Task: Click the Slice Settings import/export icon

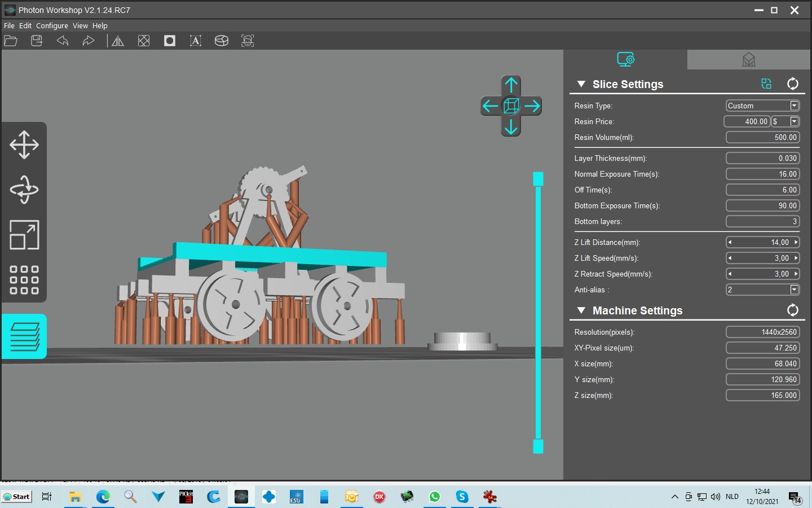Action: (766, 84)
